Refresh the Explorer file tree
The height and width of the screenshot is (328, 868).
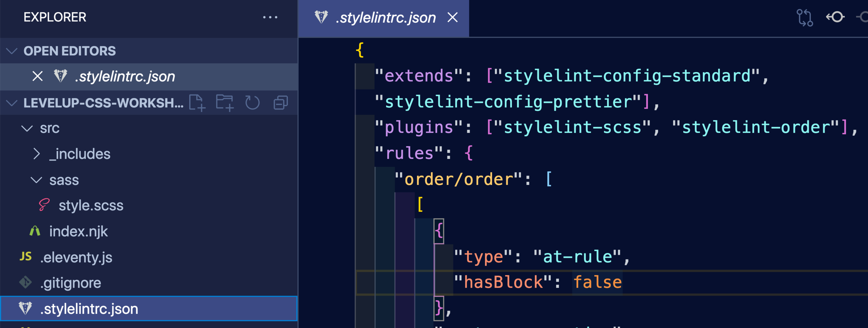tap(252, 103)
